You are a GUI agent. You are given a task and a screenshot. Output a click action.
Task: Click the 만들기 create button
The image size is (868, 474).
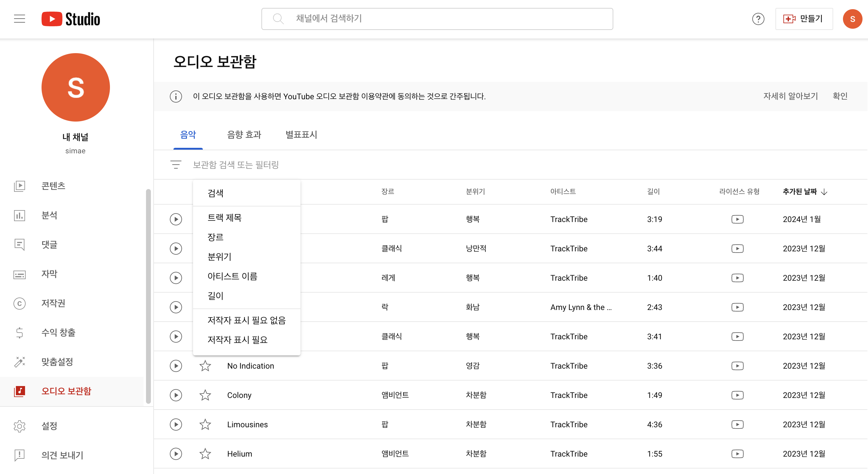point(804,19)
